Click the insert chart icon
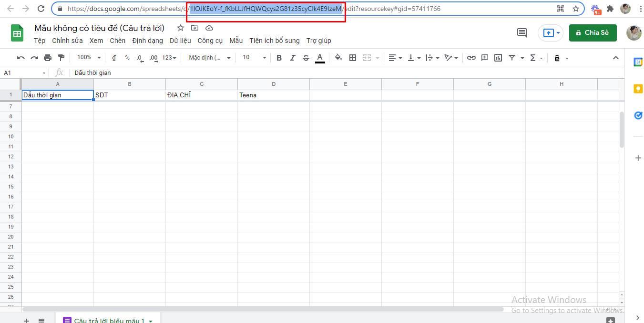 point(498,58)
